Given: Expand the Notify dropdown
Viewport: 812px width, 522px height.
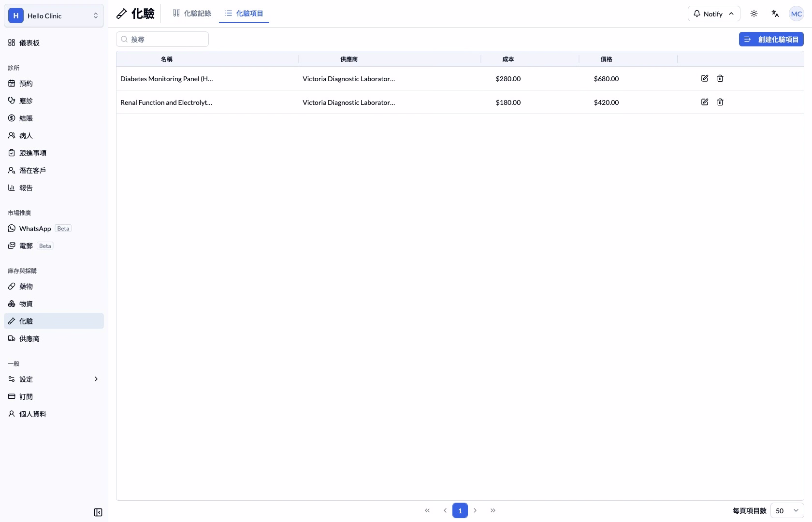Looking at the screenshot, I should (714, 14).
